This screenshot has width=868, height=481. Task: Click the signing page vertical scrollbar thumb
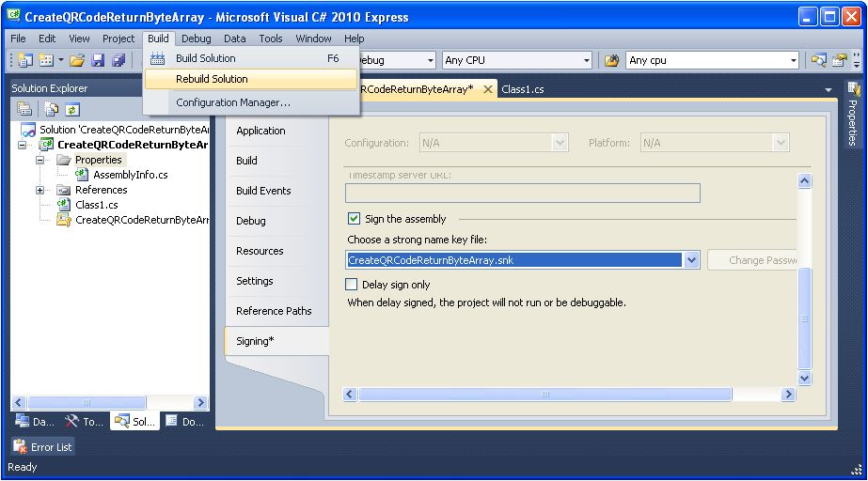coord(805,318)
